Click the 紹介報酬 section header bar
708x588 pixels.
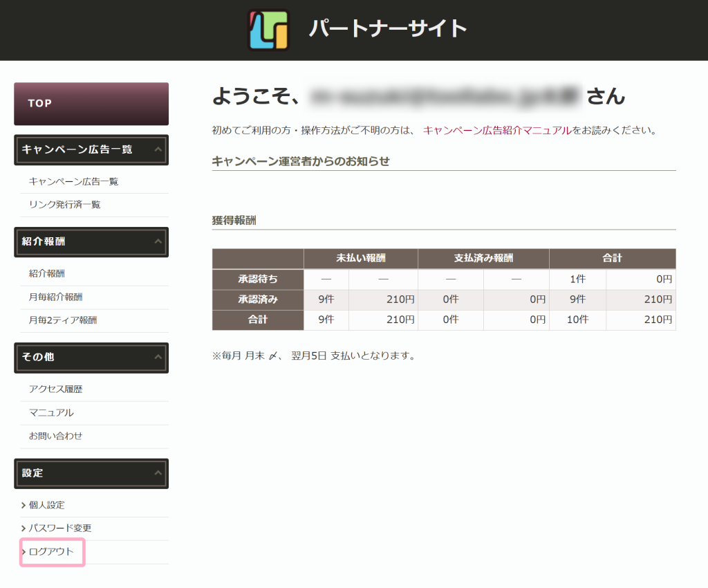pos(91,242)
